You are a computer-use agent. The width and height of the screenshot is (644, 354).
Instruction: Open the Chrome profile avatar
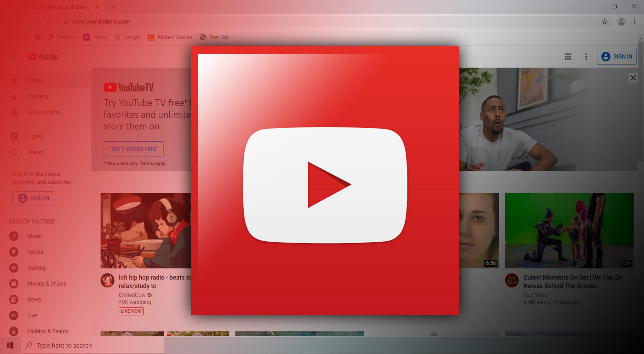(621, 22)
